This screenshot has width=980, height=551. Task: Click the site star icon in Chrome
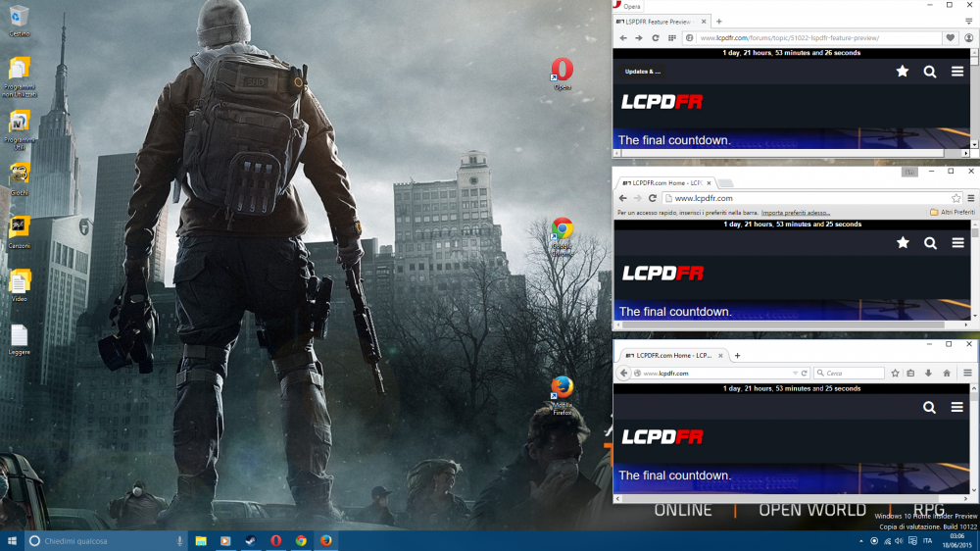point(904,243)
